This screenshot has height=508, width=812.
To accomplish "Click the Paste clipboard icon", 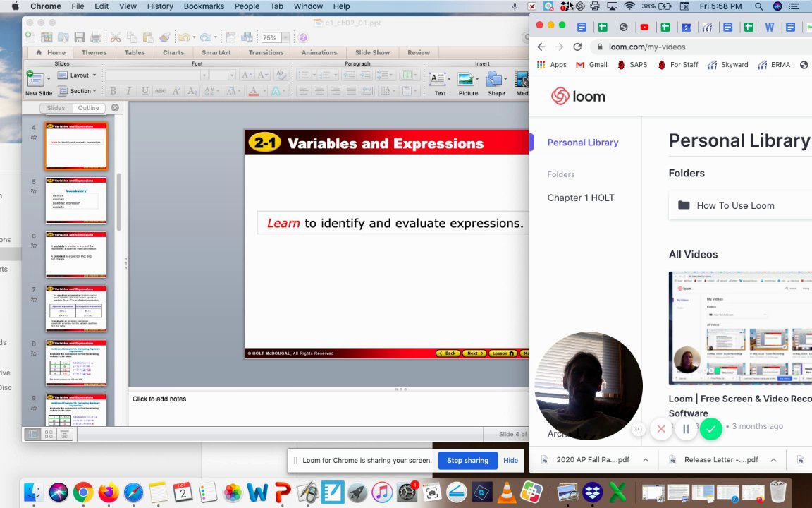I will tap(148, 37).
